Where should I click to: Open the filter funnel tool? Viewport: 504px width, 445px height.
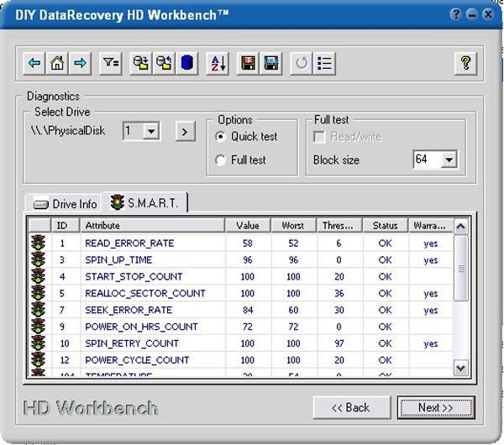[x=111, y=63]
